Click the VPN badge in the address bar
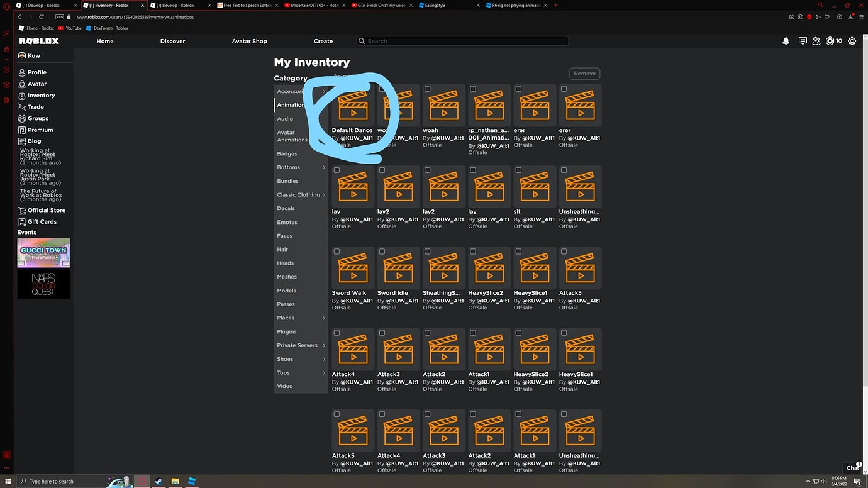The image size is (868, 488). [60, 17]
